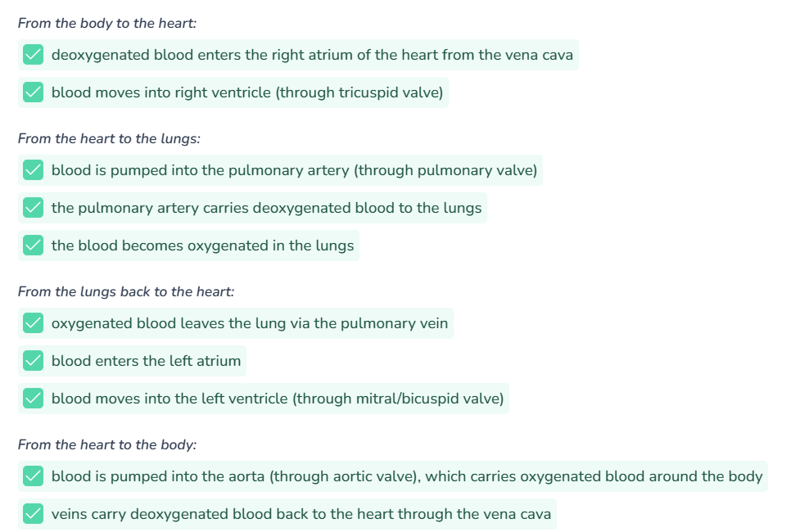Uncheck 'the blood becomes oxygenated in the lungs' checkbox
Viewport: 791px width, 532px height.
[x=33, y=246]
